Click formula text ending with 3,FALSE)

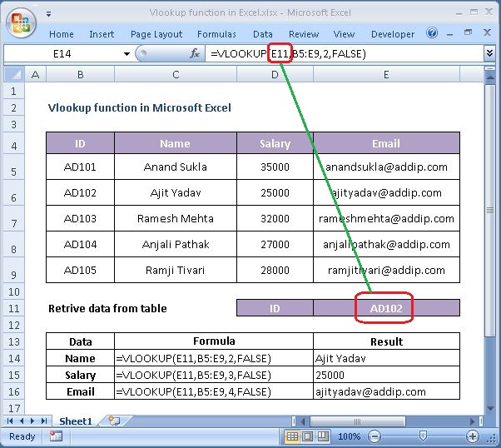(194, 375)
